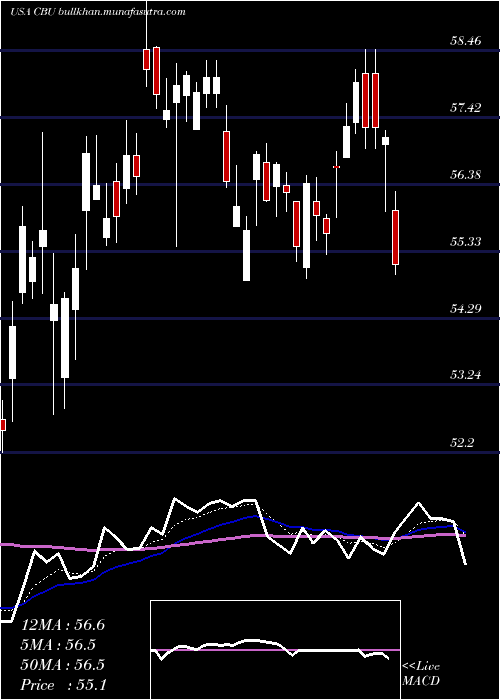Click the '50MA : 56.5' readout
Viewport: 500px width, 700px height.
tap(63, 665)
